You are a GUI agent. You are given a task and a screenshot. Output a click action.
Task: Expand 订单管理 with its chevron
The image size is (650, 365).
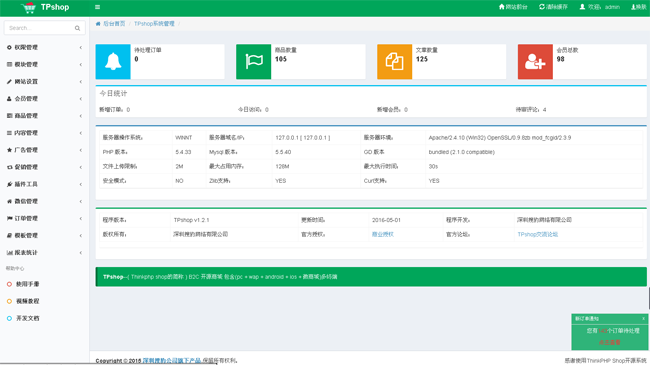(x=80, y=218)
